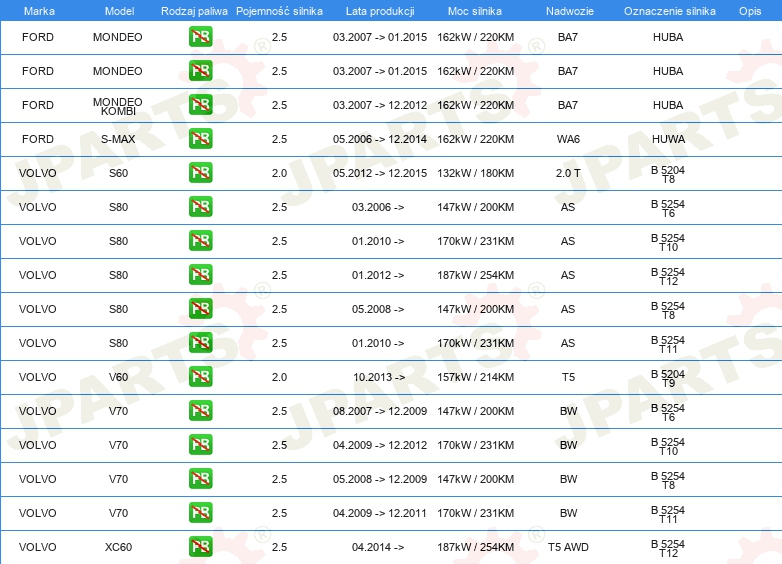
Task: Select the Rodzaj paliwa column header
Action: click(194, 10)
